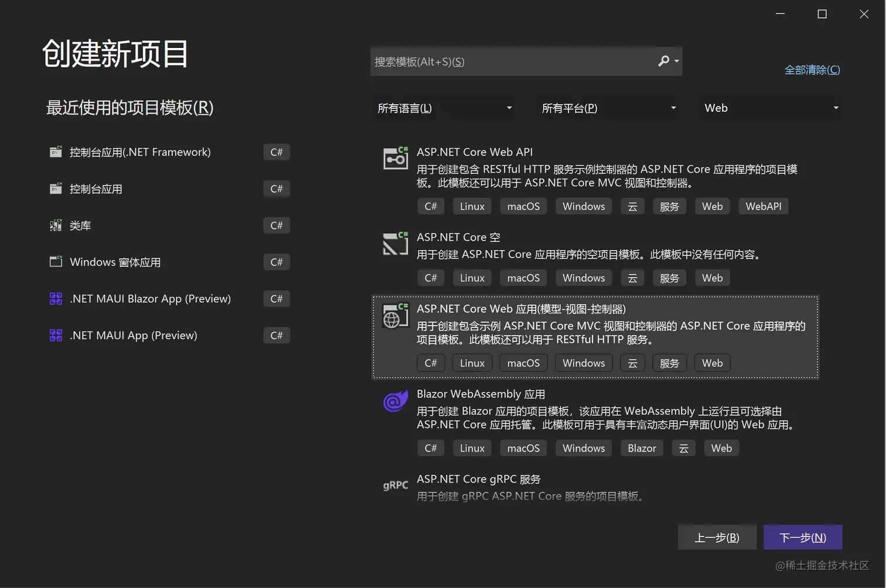
Task: Click the 控制台应用(.NET Framework) console icon
Action: click(x=56, y=152)
